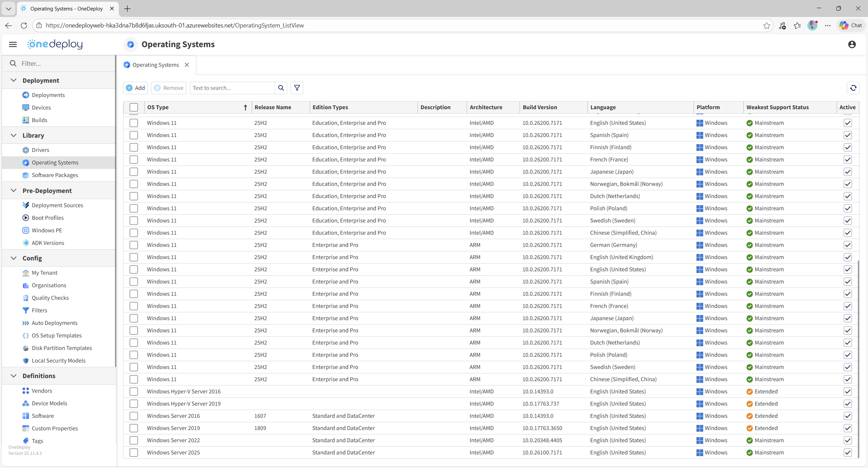Screen dimensions: 868x468
Task: Toggle Active checkbox for Windows Hyper-V Server 2016
Action: (848, 391)
